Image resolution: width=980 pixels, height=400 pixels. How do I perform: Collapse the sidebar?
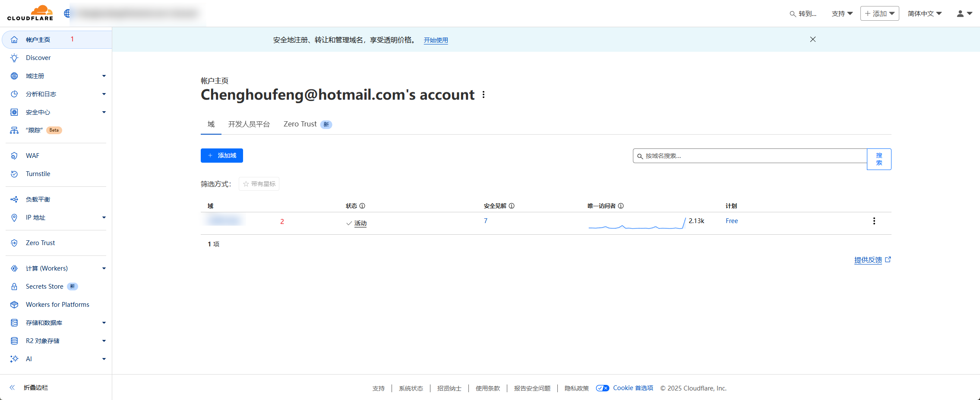tap(29, 387)
